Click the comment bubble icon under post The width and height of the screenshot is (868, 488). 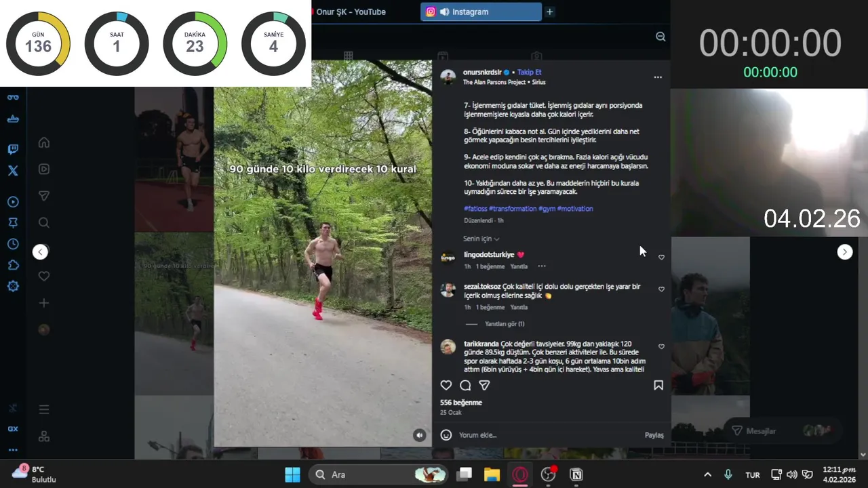pyautogui.click(x=465, y=385)
